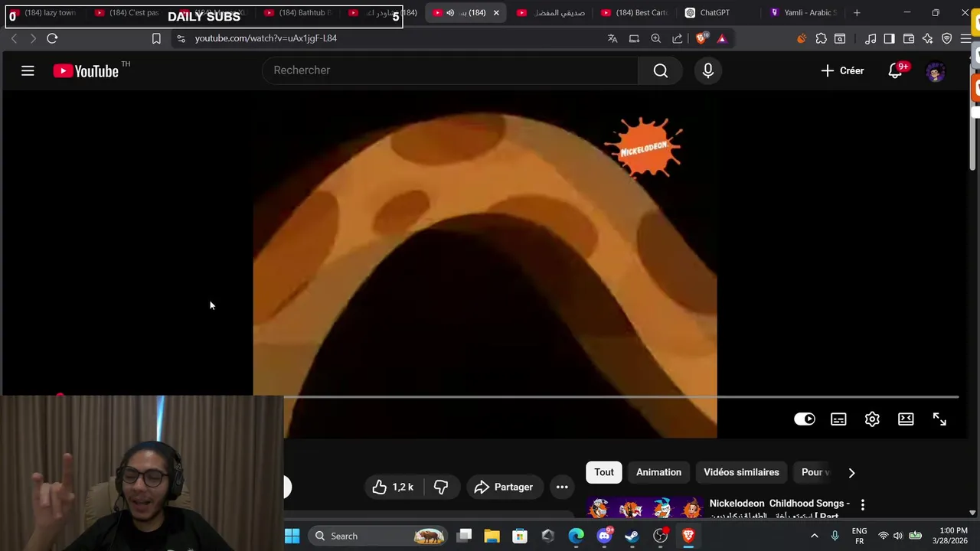This screenshot has height=551, width=980.
Task: Click the taskbar Search box
Action: (377, 536)
